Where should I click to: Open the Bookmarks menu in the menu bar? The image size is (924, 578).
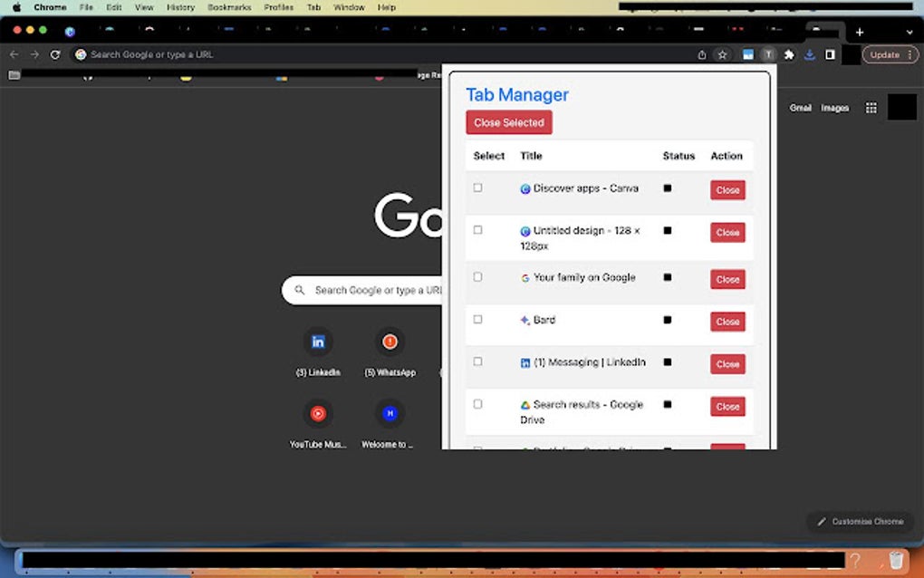click(x=229, y=7)
